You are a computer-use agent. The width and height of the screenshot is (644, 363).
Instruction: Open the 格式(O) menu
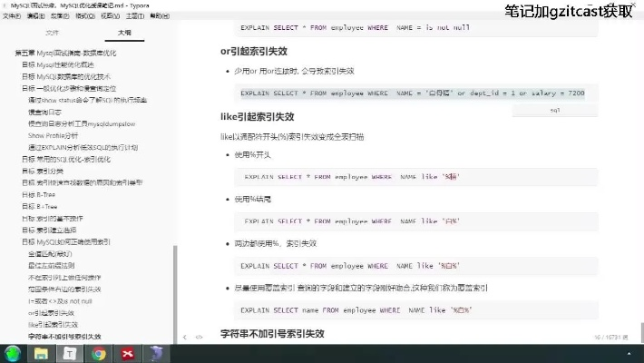pyautogui.click(x=85, y=16)
